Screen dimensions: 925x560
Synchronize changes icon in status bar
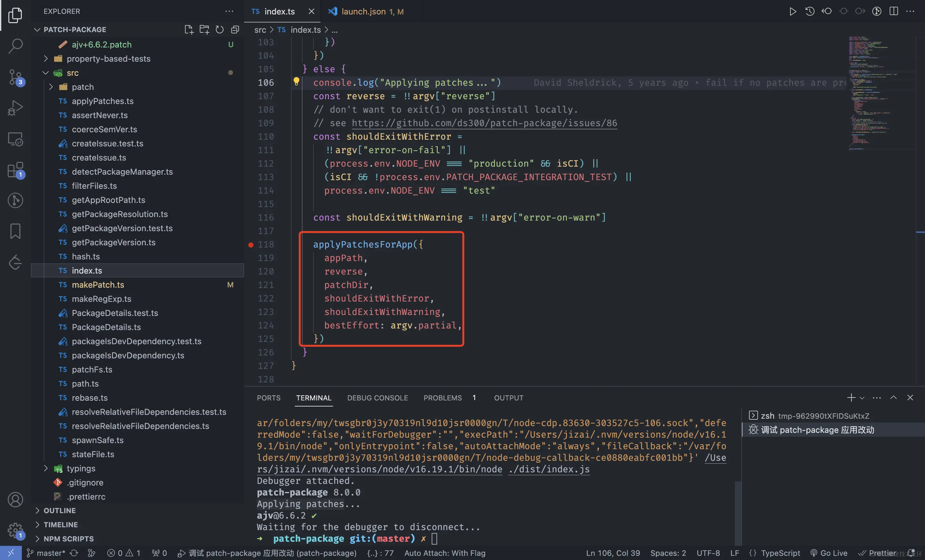tap(74, 553)
